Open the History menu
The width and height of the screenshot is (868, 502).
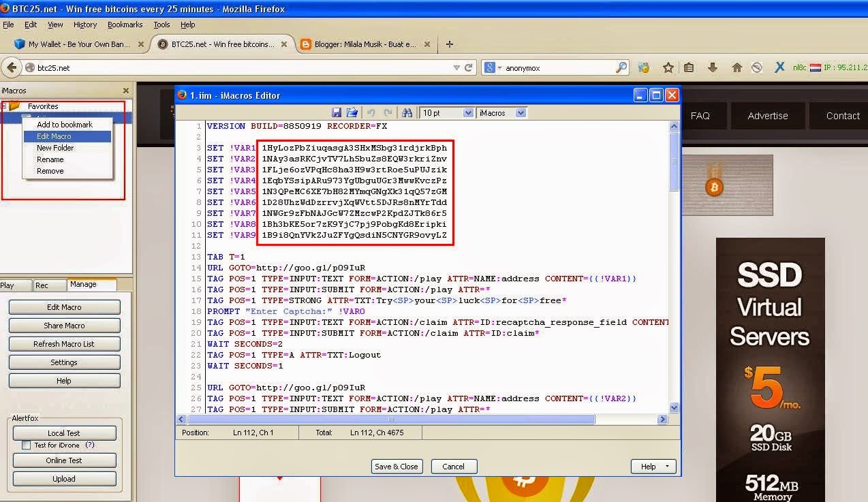[85, 25]
